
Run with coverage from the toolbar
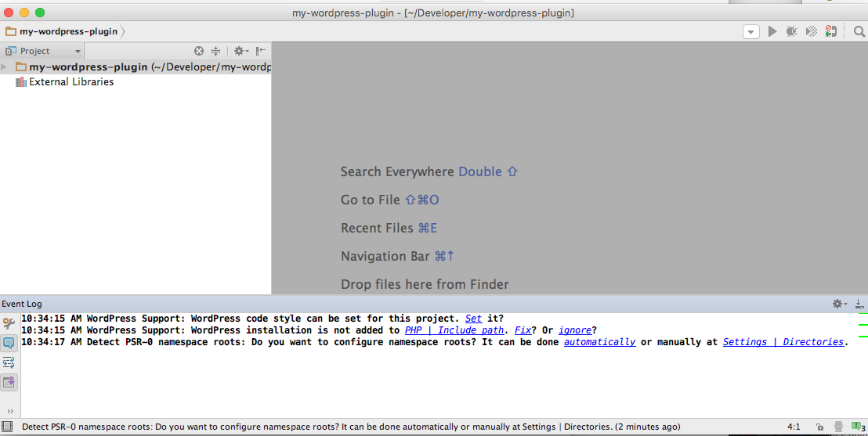click(811, 31)
